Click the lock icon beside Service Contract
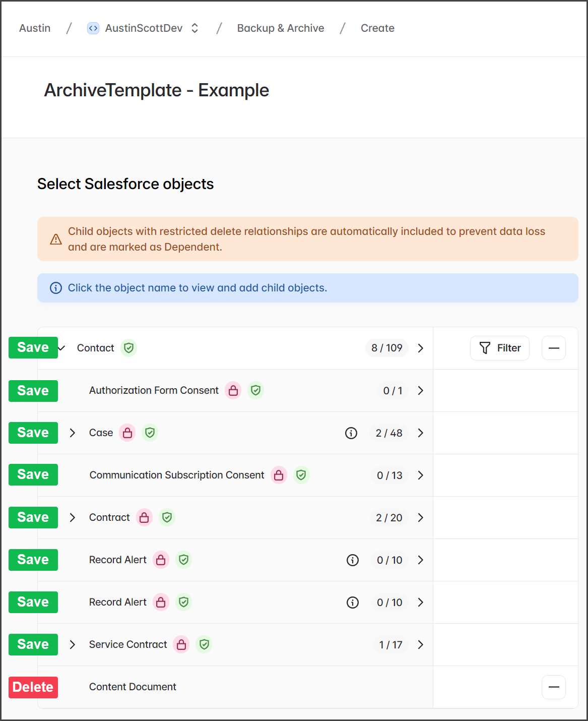The width and height of the screenshot is (588, 721). [x=181, y=644]
